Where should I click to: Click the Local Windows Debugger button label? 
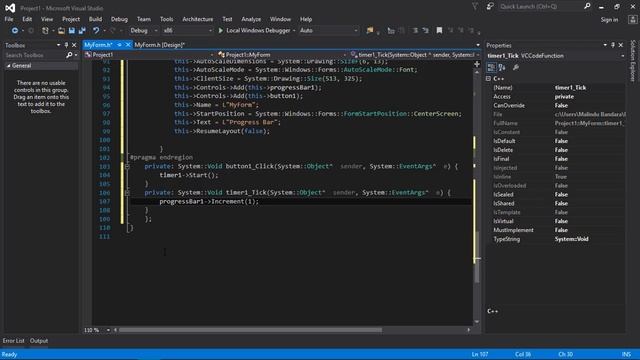pos(258,31)
